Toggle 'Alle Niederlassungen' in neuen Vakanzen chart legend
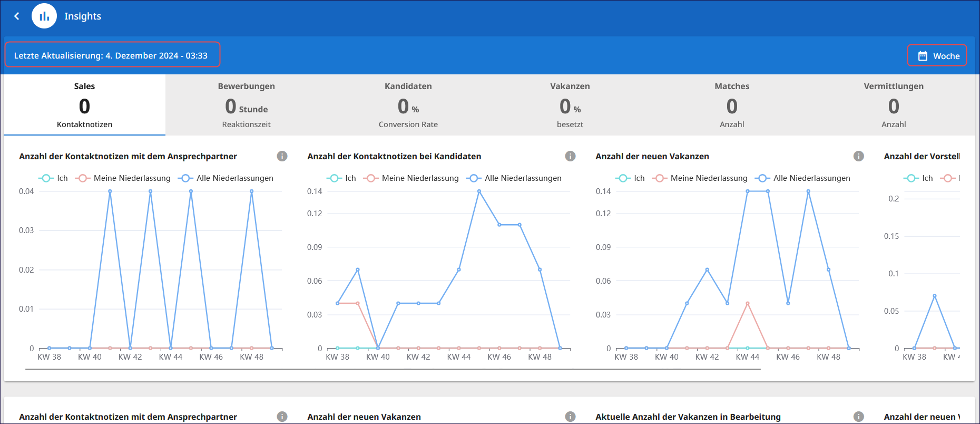The width and height of the screenshot is (980, 424). tap(802, 178)
